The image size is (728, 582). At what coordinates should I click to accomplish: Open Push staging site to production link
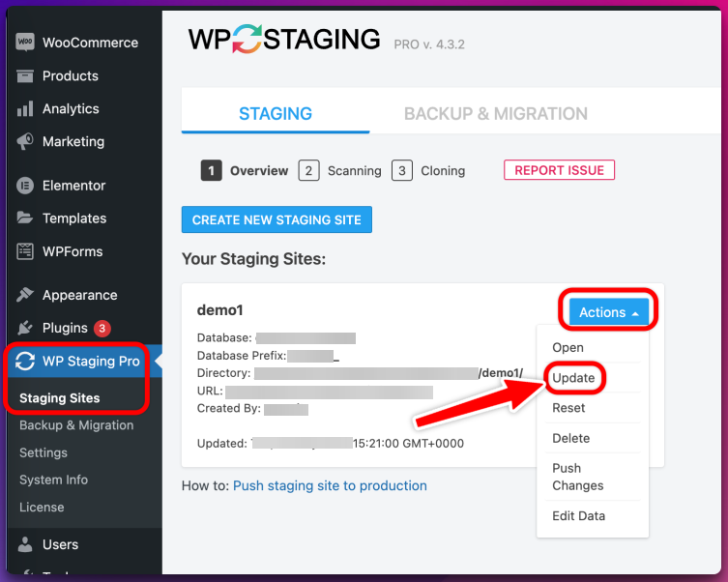(x=330, y=485)
